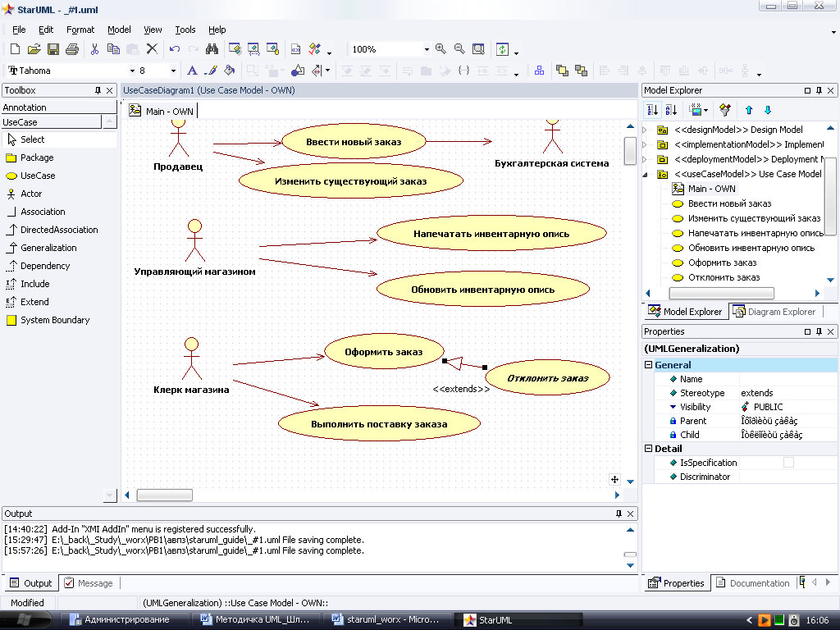Click the Font Color letter A icon
Viewport: 840px width, 630px height.
point(192,71)
